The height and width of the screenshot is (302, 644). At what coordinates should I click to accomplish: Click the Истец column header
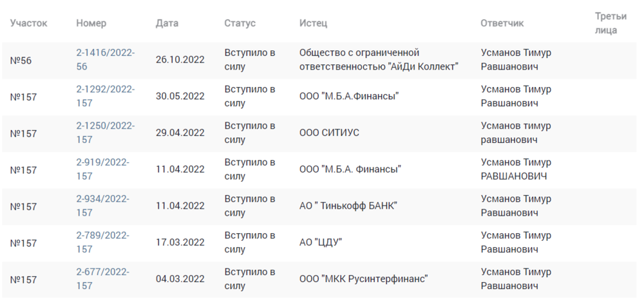tap(313, 23)
